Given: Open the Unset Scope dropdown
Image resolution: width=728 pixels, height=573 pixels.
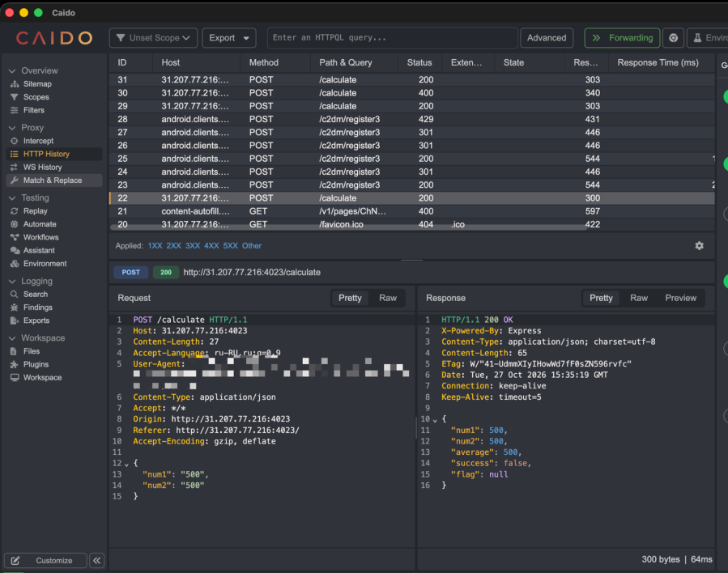Looking at the screenshot, I should 153,38.
